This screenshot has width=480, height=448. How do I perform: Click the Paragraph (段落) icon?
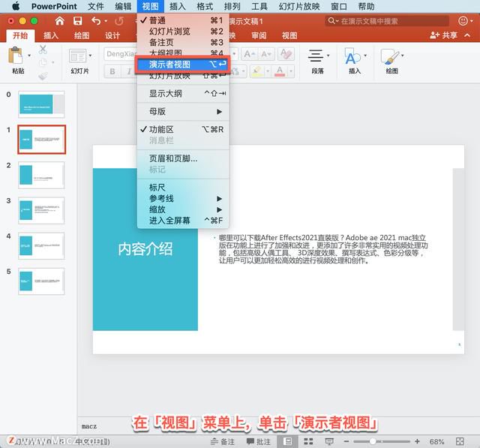(x=315, y=56)
